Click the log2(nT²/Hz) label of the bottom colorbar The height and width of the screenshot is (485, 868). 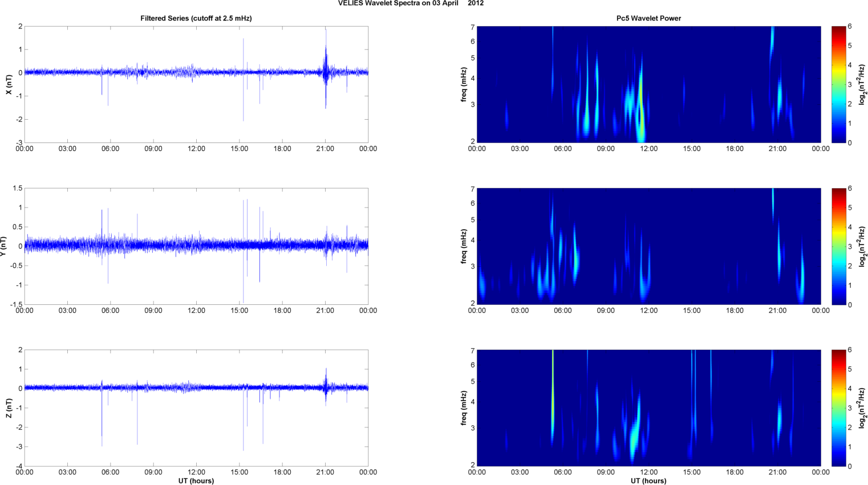click(863, 408)
